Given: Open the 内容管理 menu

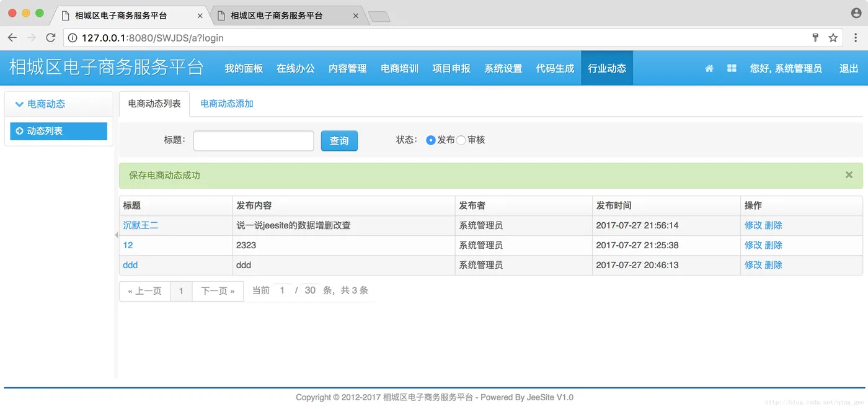Looking at the screenshot, I should point(347,68).
